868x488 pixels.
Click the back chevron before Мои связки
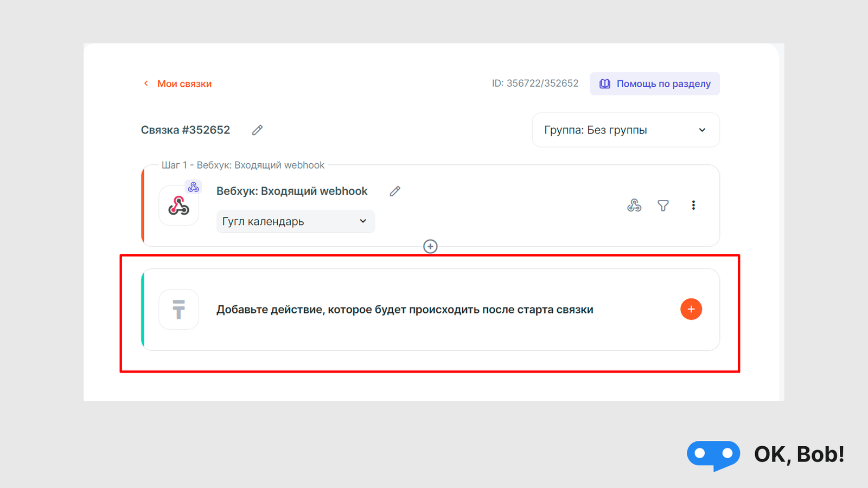tap(146, 83)
